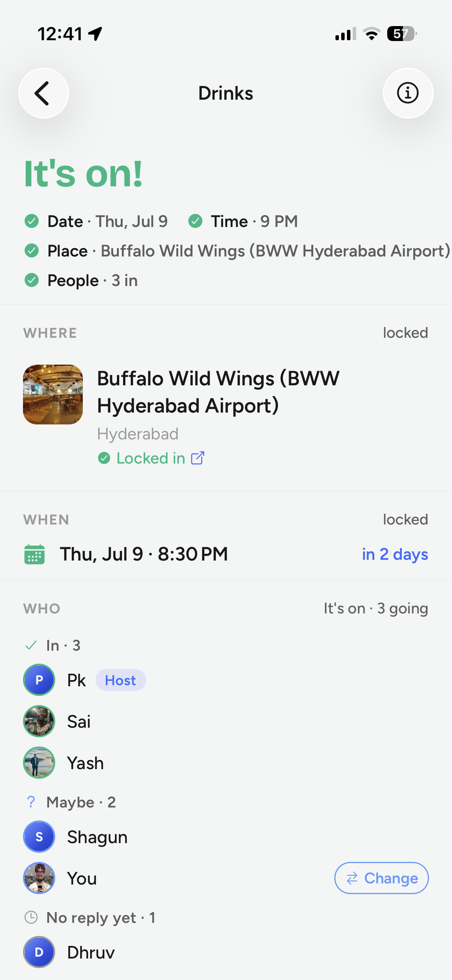The image size is (452, 980).
Task: Tap the No reply yet section header
Action: coord(90,918)
